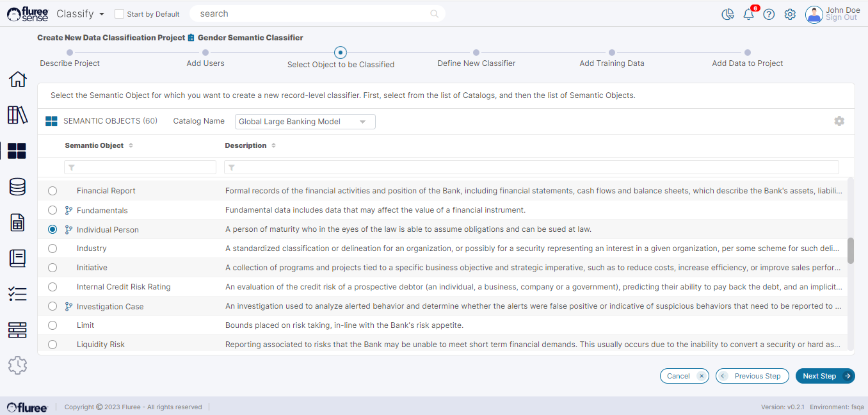Click the Cancel button
This screenshot has height=415, width=868.
[684, 376]
